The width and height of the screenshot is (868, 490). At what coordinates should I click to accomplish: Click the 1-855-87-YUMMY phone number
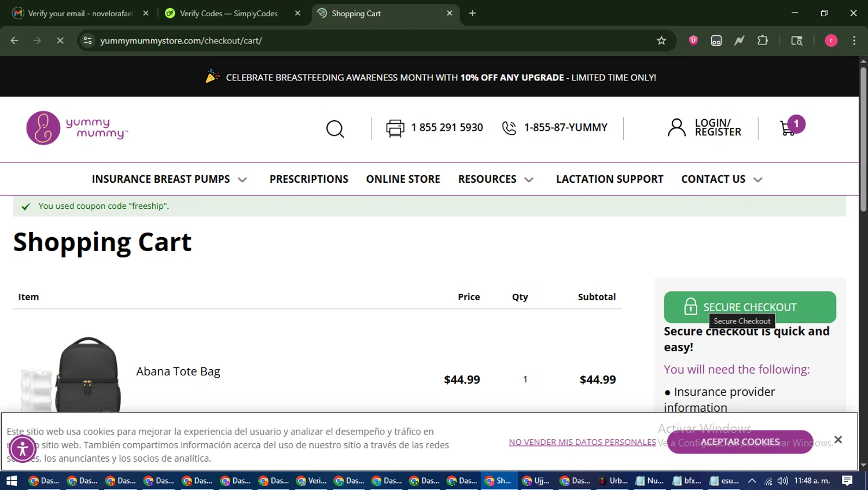[x=566, y=127]
